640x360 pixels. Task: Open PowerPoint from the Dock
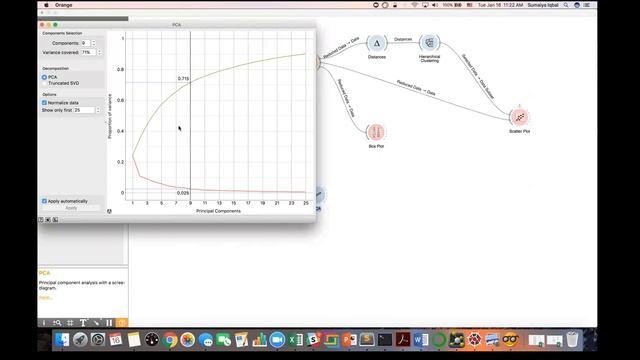click(x=349, y=340)
